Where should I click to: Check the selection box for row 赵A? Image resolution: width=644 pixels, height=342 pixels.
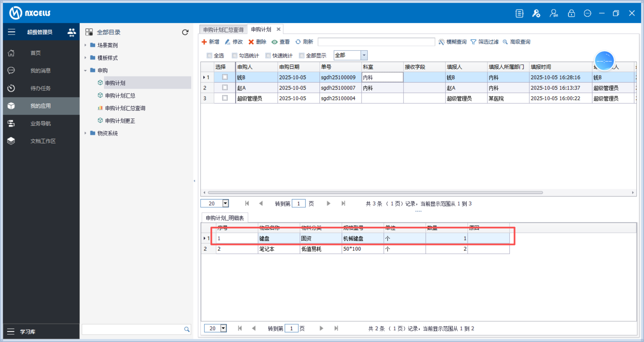[225, 88]
